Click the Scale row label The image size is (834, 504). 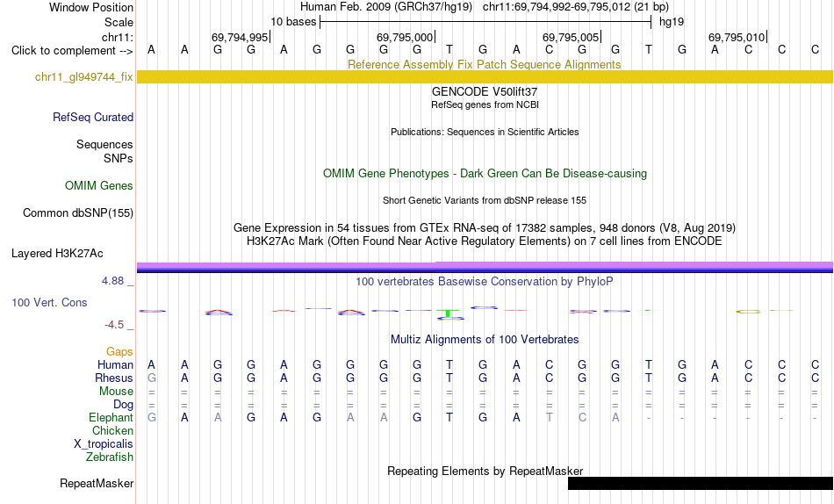tap(119, 22)
